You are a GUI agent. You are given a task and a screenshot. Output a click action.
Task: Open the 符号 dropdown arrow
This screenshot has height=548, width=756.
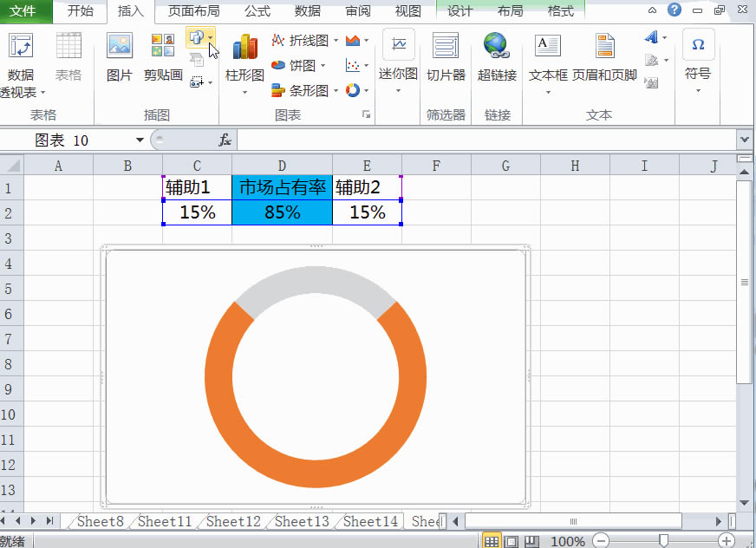pyautogui.click(x=698, y=91)
